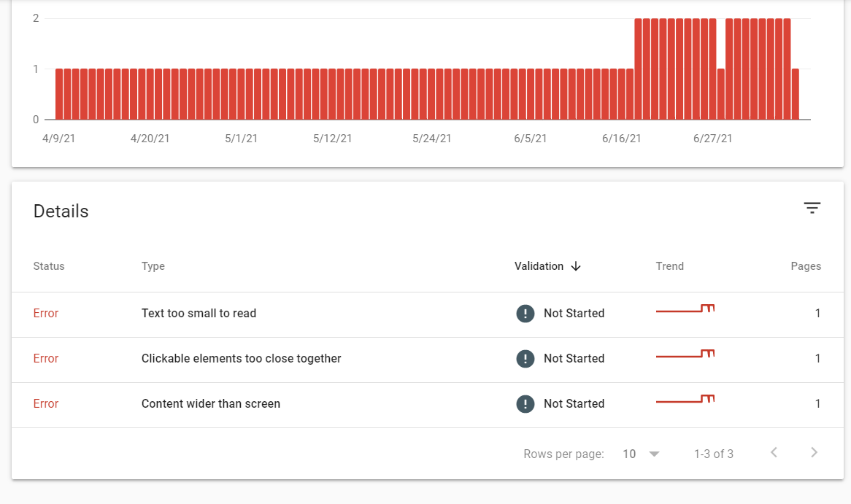The image size is (851, 504).
Task: Click trend sparkline for Text too small row
Action: coord(685,309)
